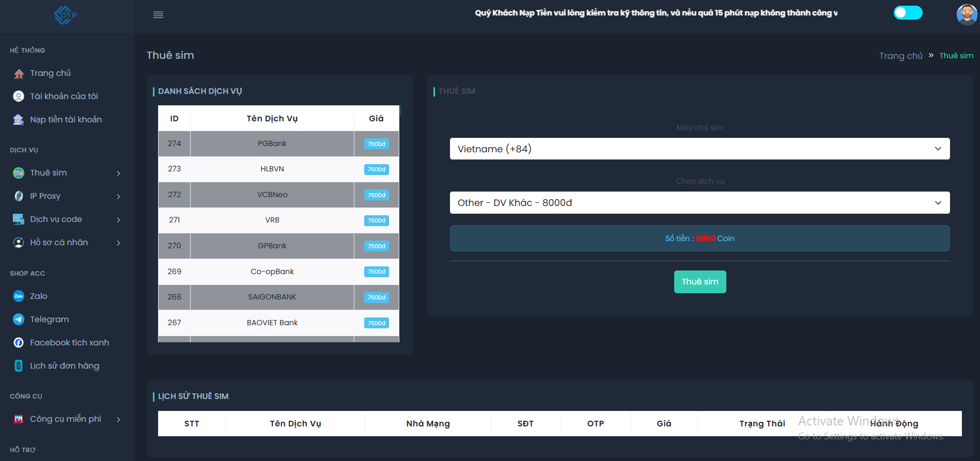This screenshot has width=980, height=461.
Task: Expand the Hồ sơ cá nhân chevron
Action: click(x=118, y=243)
